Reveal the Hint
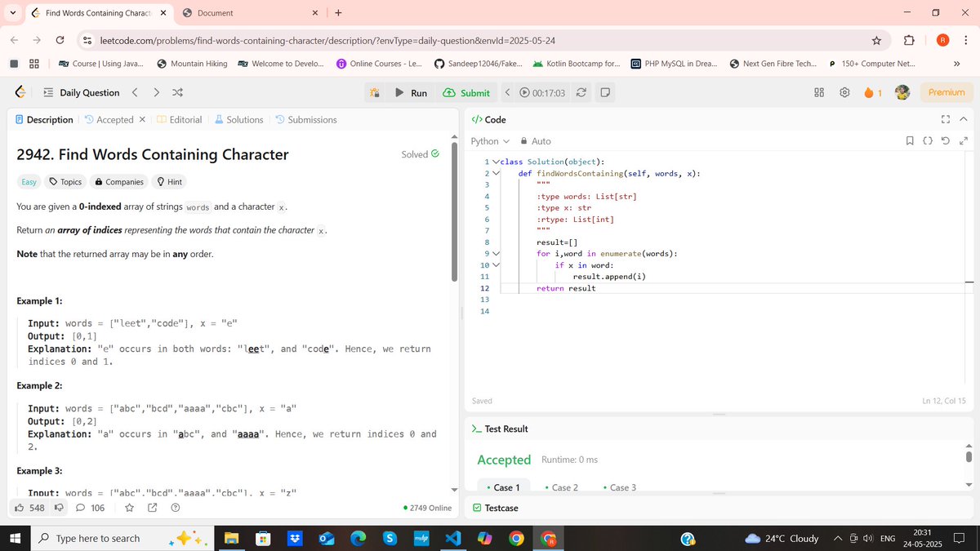 (169, 182)
